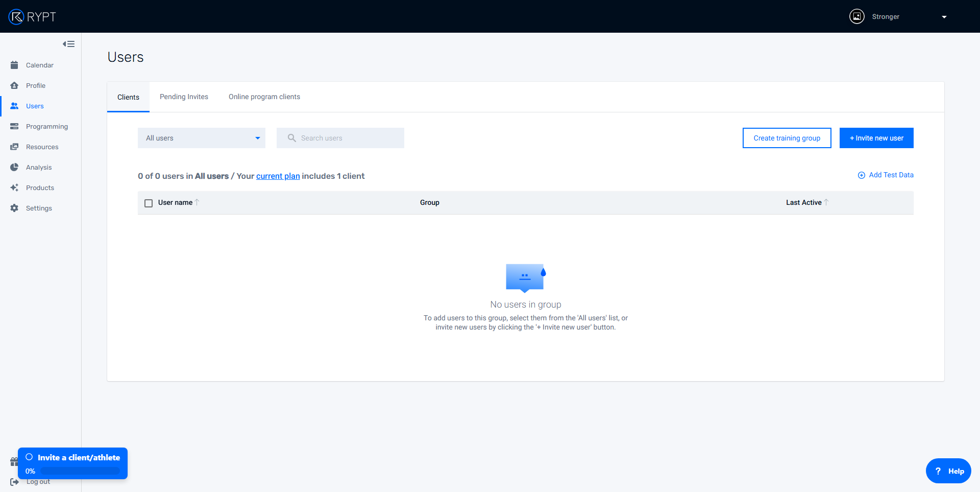
Task: Click the RYPT logo
Action: [32, 16]
